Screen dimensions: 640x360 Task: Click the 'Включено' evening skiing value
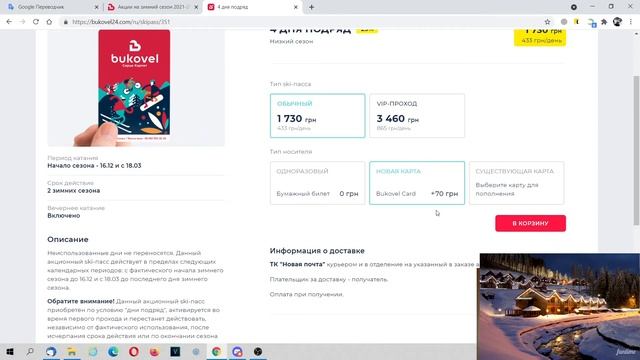(x=64, y=216)
